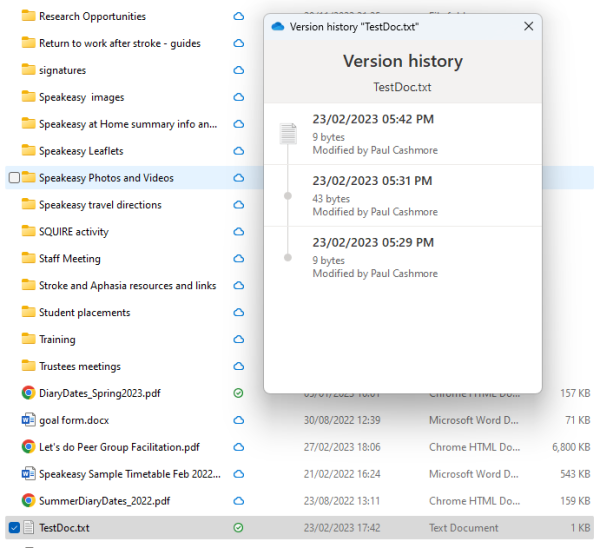Select the SQUIRE activity folder
This screenshot has height=548, width=600.
[x=74, y=232]
